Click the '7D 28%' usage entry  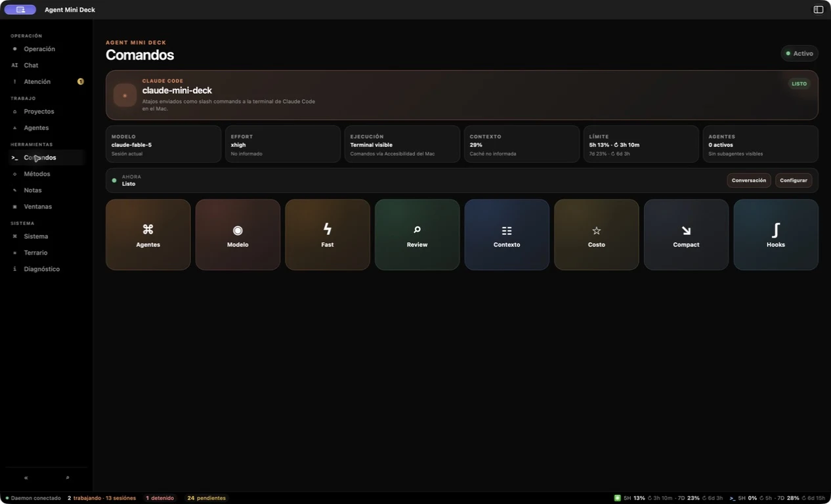pyautogui.click(x=788, y=498)
